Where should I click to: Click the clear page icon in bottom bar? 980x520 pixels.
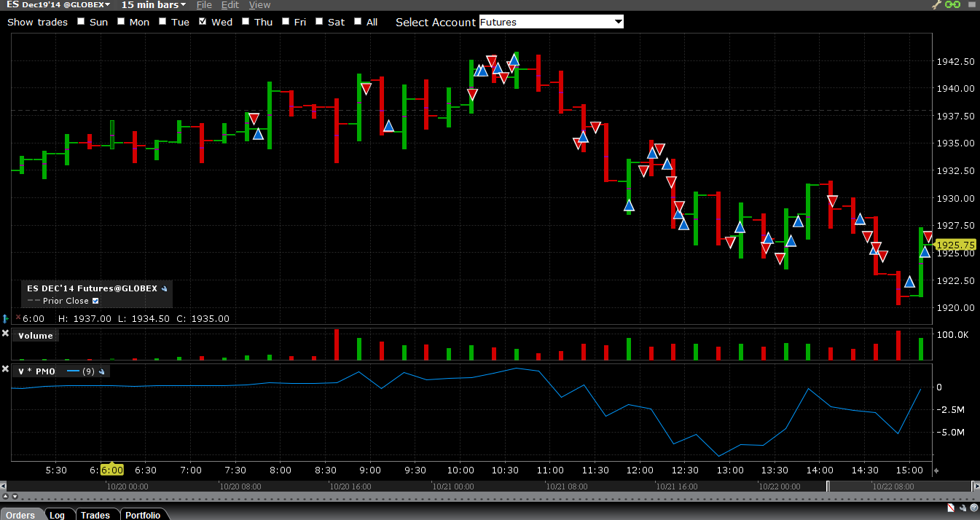click(x=951, y=508)
